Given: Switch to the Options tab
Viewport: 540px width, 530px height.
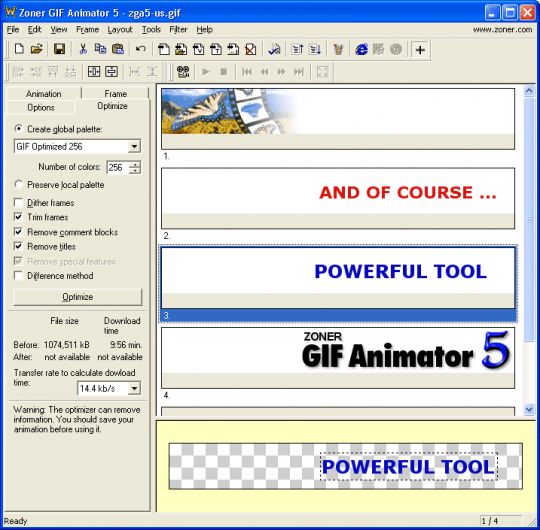Looking at the screenshot, I should 41,107.
